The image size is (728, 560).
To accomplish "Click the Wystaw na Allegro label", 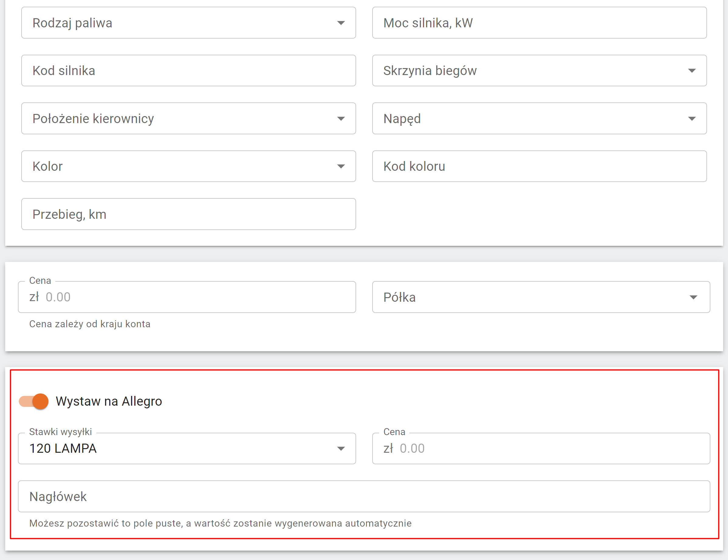I will 109,401.
